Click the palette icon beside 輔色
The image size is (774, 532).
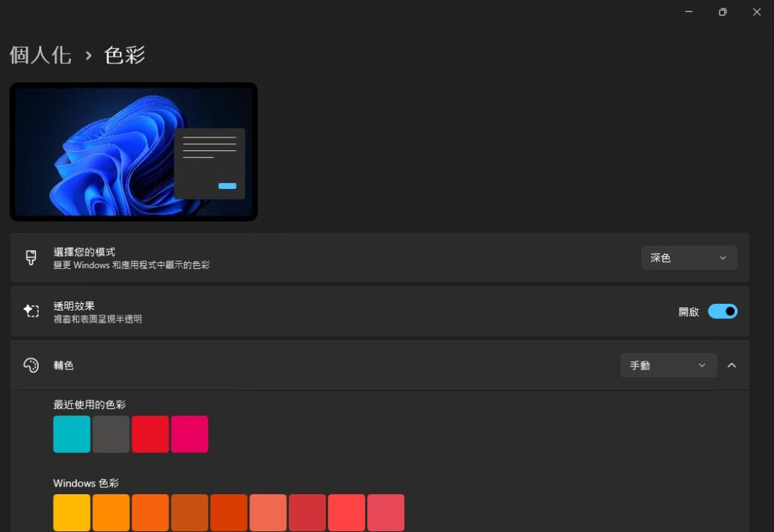(30, 365)
